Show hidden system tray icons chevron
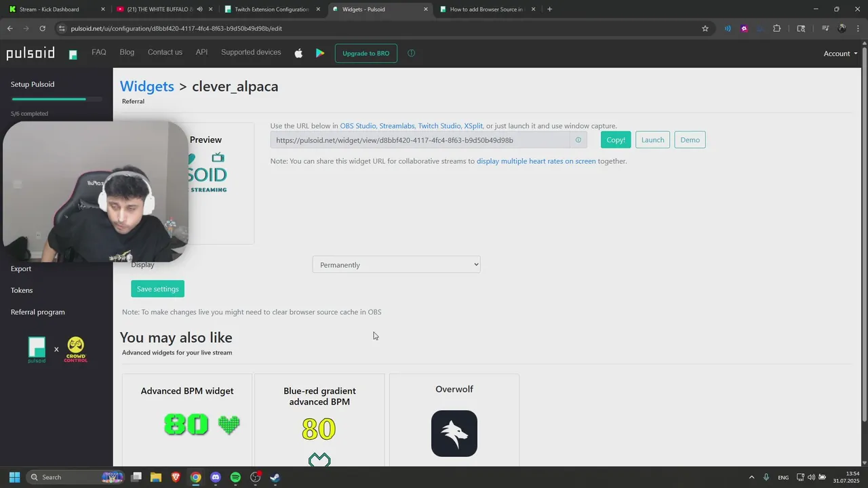Screen dimensions: 868x488 pyautogui.click(x=751, y=477)
